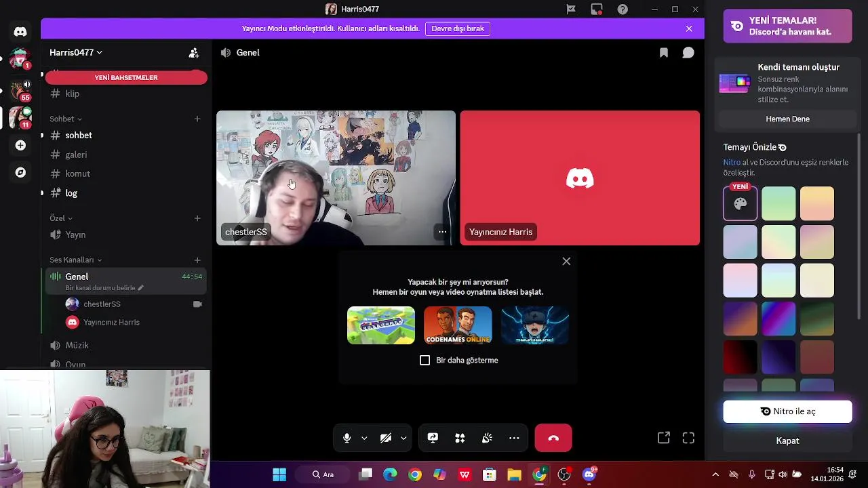The width and height of the screenshot is (868, 488).
Task: Open the galeri text channel
Action: [x=126, y=155]
